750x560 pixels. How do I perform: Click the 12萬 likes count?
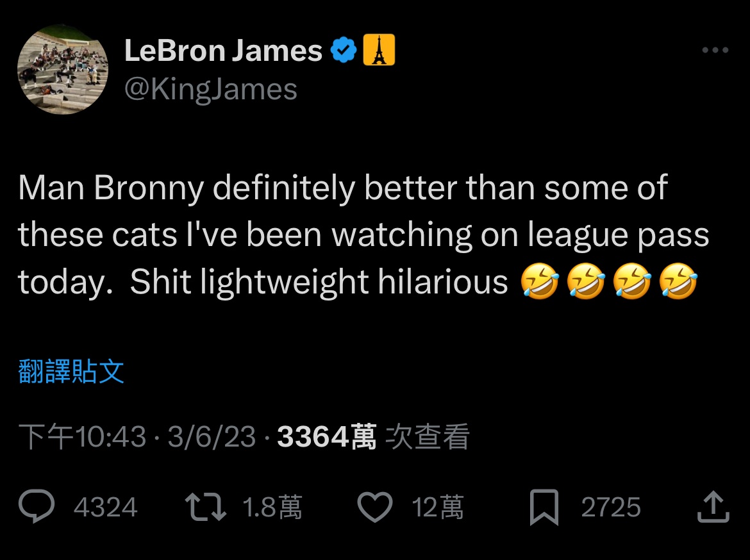pyautogui.click(x=438, y=508)
